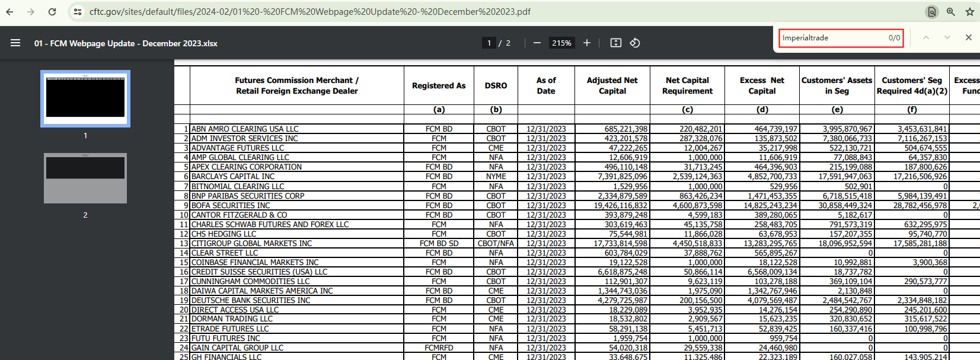Close the find bar

click(x=969, y=37)
